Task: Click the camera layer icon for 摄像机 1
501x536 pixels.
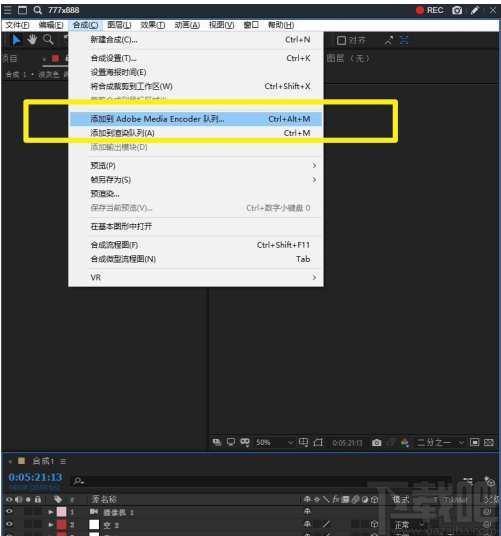Action: click(x=94, y=511)
